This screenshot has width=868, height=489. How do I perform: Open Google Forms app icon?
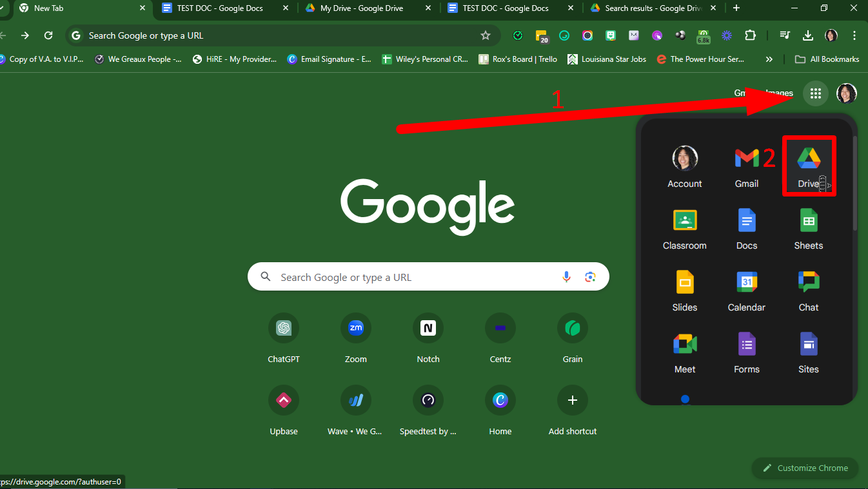pyautogui.click(x=746, y=352)
